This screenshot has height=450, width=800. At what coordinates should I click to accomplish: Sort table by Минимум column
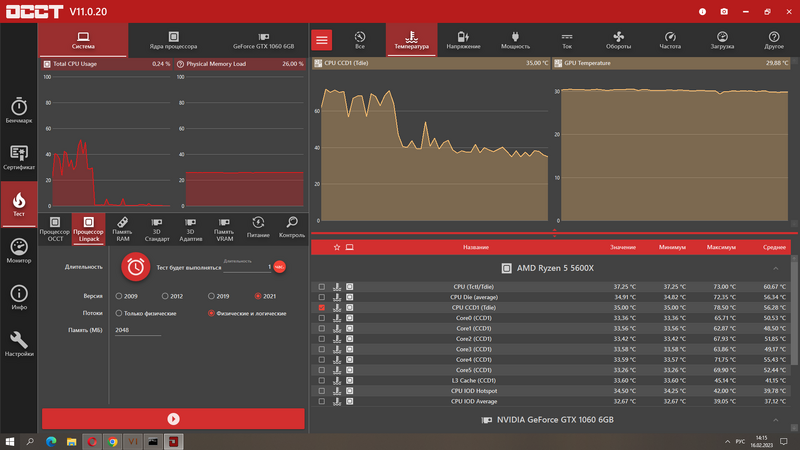(x=672, y=247)
